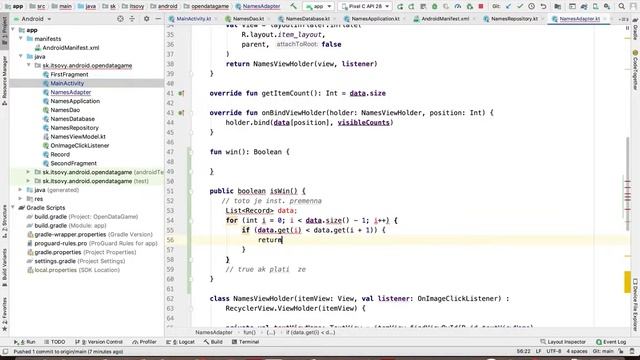Viewport: 640px width, 360px height.
Task: Expand the res folder
Action: click(x=20, y=199)
